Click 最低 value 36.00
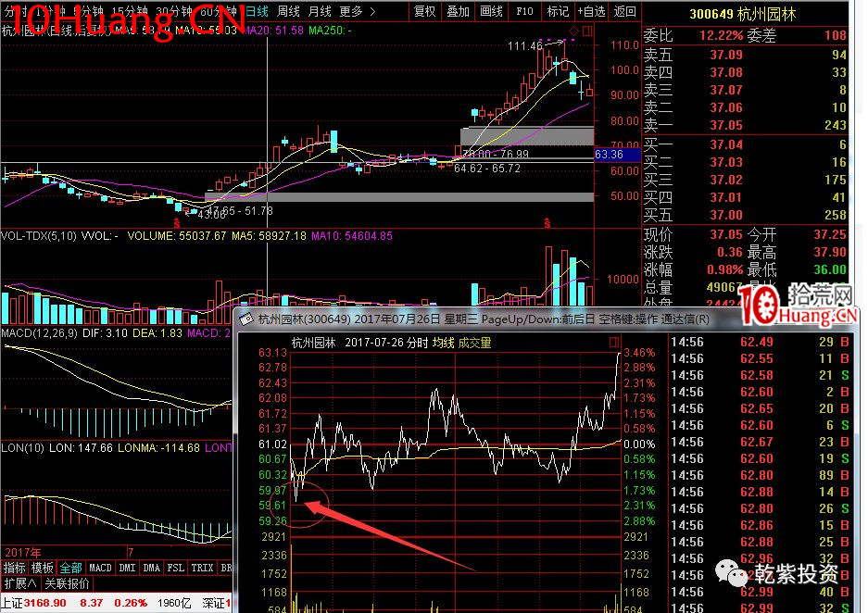The image size is (868, 613). 830,269
